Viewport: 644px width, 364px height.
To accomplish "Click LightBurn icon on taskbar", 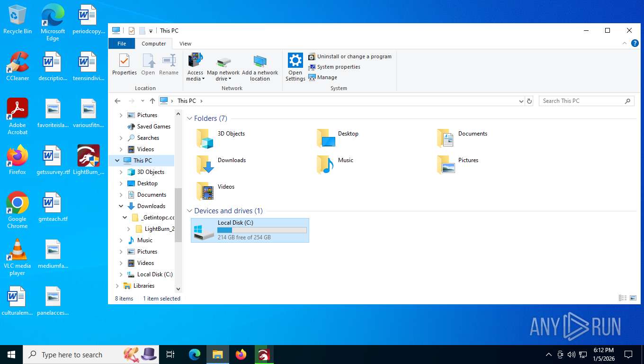I will click(x=264, y=355).
